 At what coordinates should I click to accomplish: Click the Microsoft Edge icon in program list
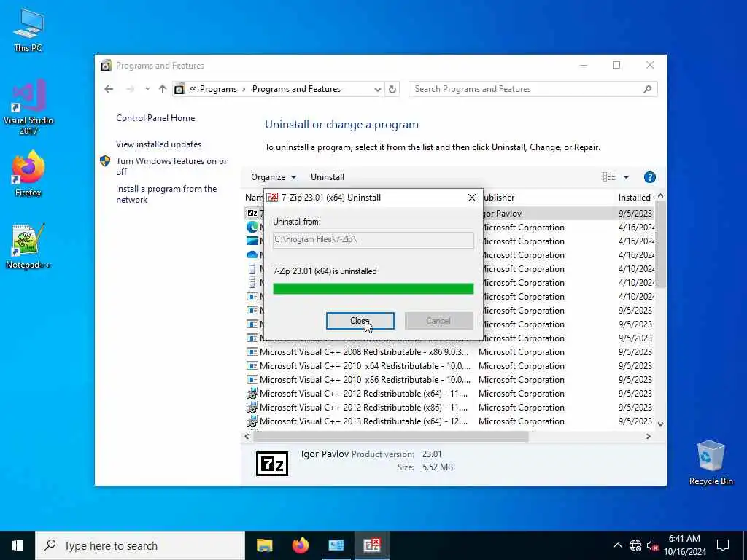[x=252, y=227]
